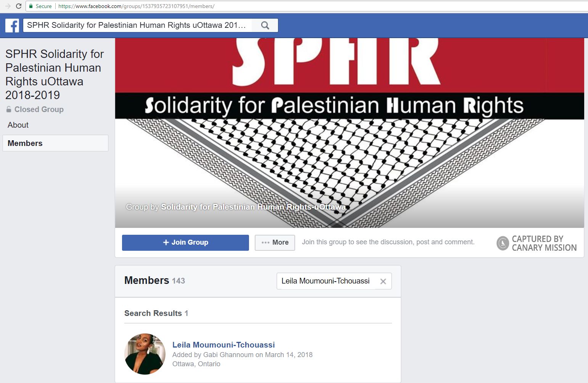The image size is (588, 383).
Task: Open Facebook home via logo icon
Action: [x=12, y=26]
